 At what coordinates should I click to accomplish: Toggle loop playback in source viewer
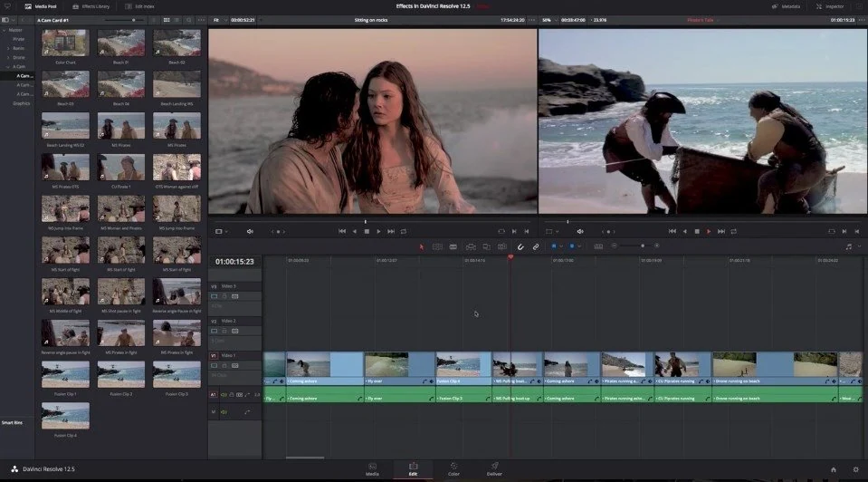[x=404, y=232]
